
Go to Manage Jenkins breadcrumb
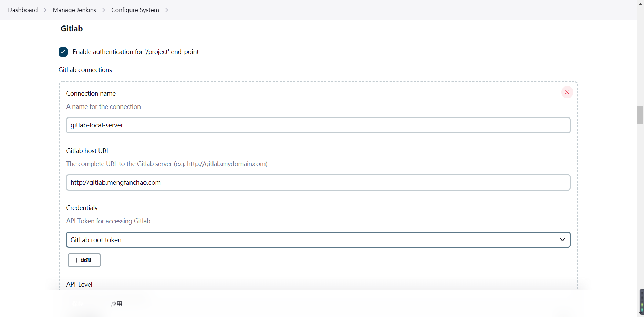coord(74,10)
